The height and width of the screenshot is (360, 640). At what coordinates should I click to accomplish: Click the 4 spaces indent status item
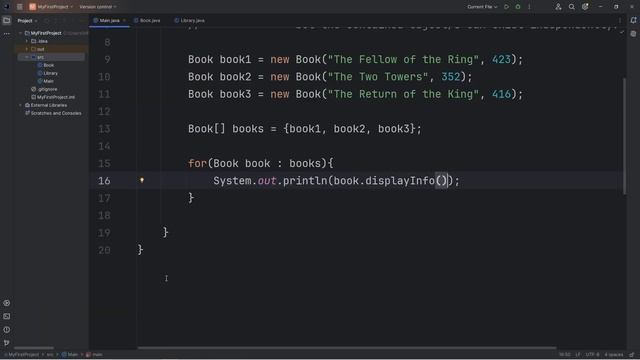[x=613, y=355]
